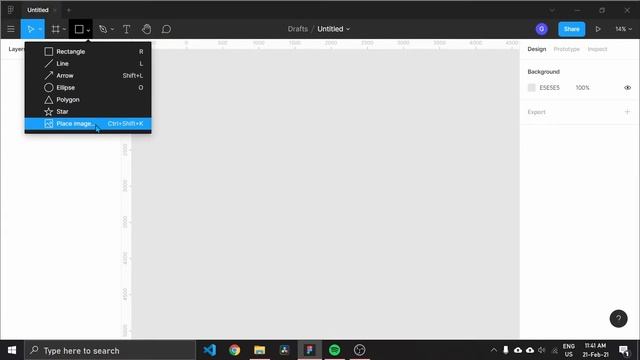Select the Move tool arrow

(30, 29)
